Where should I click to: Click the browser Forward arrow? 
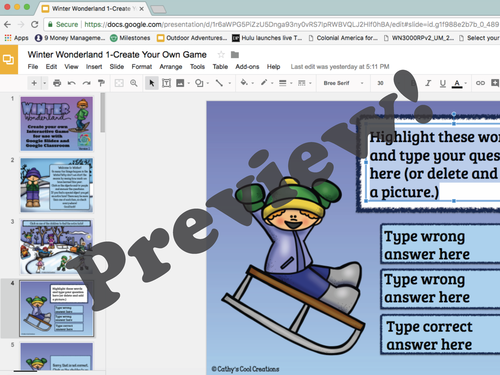point(21,24)
